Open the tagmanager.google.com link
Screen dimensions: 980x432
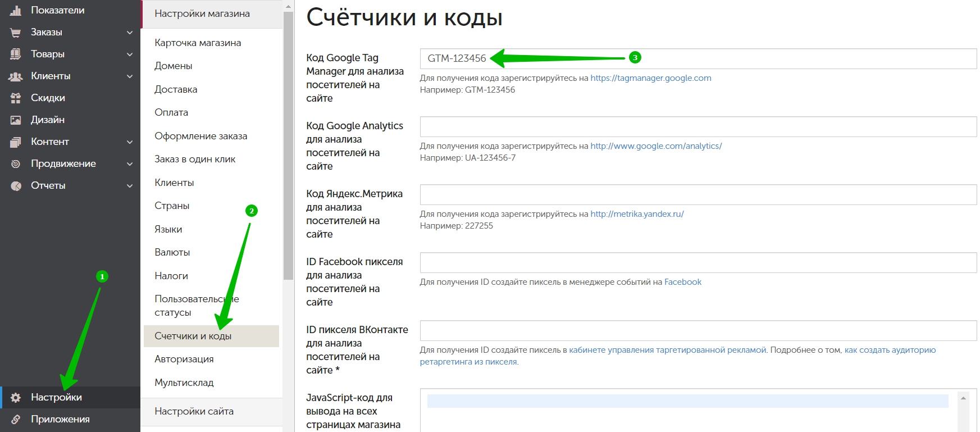[651, 78]
